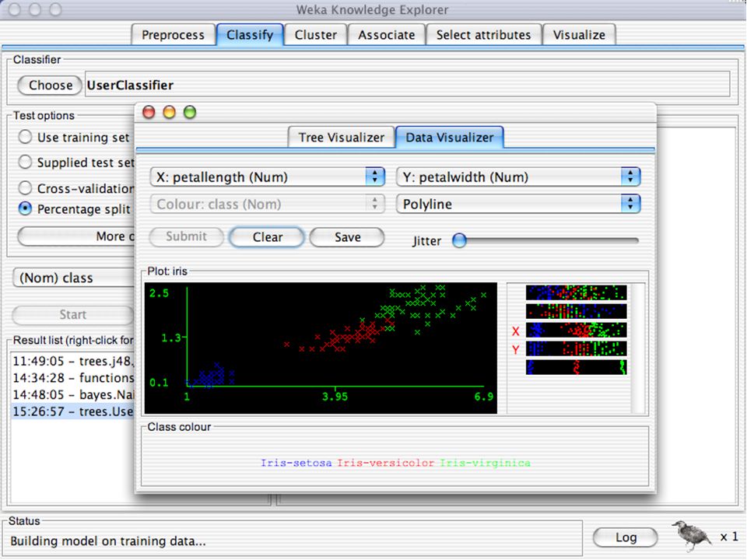Viewport: 747px width, 560px height.
Task: Expand the Polyline shape selector
Action: coord(518,205)
